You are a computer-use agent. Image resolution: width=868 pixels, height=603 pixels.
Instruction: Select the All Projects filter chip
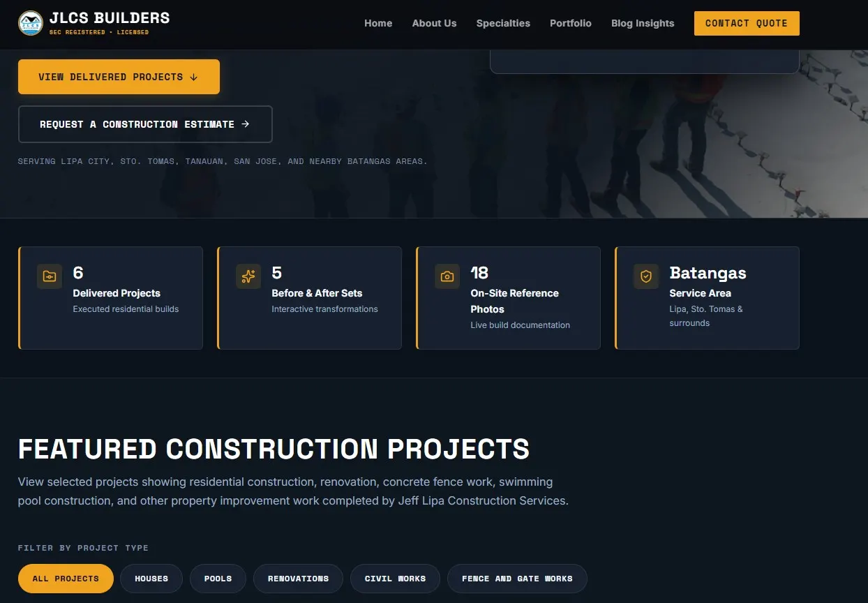(66, 579)
